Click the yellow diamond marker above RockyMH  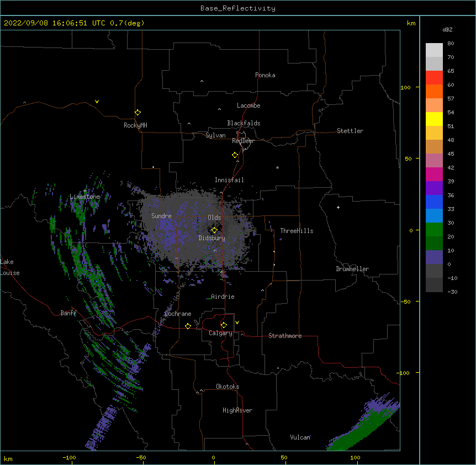[x=137, y=113]
